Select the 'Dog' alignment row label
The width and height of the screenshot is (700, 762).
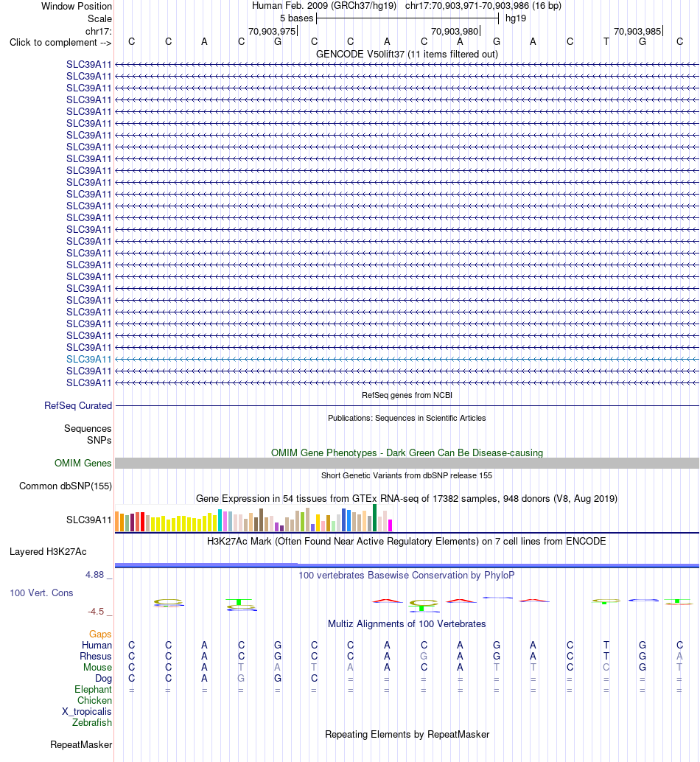tap(103, 679)
